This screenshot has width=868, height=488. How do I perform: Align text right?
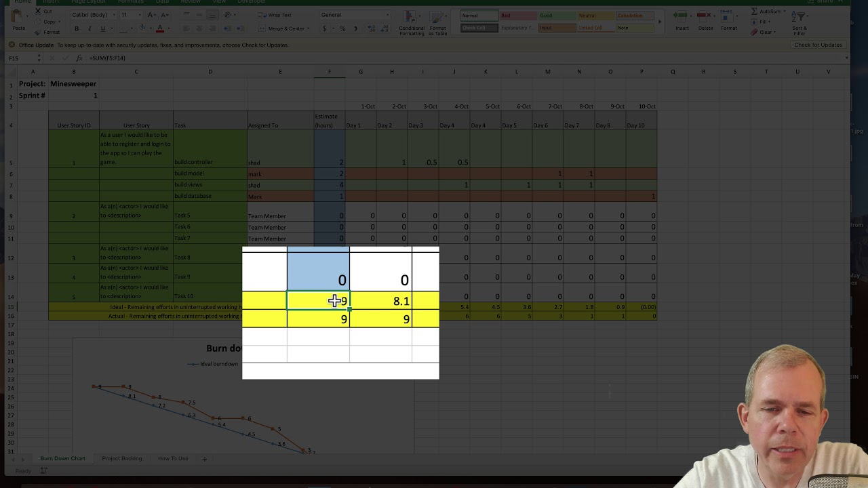(212, 28)
